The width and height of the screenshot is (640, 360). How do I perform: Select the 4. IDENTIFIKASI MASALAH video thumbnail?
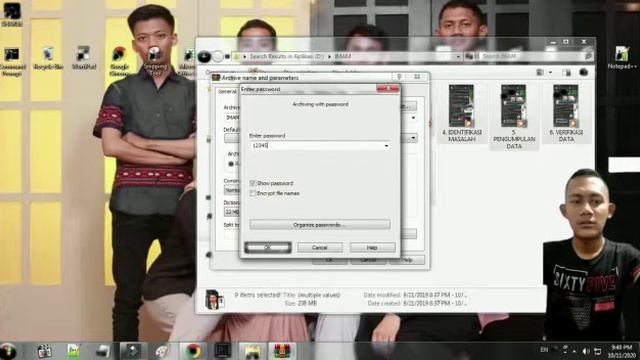tap(461, 113)
